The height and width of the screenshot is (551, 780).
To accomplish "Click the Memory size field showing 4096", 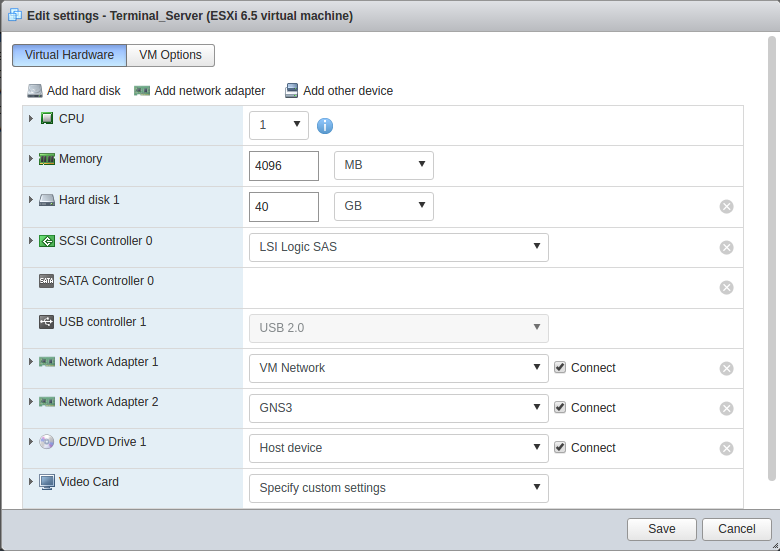I will coord(284,166).
